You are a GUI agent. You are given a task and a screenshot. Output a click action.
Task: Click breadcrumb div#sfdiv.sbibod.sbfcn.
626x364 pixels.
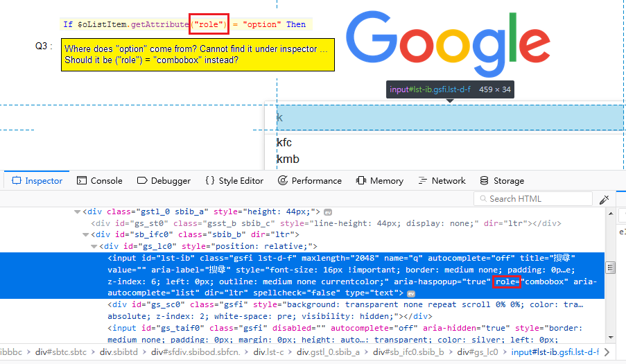click(195, 352)
